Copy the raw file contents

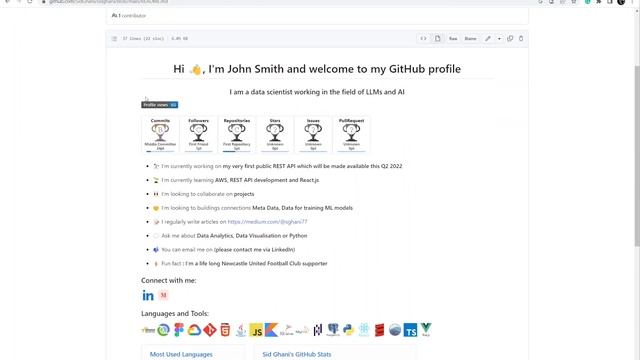click(x=510, y=38)
